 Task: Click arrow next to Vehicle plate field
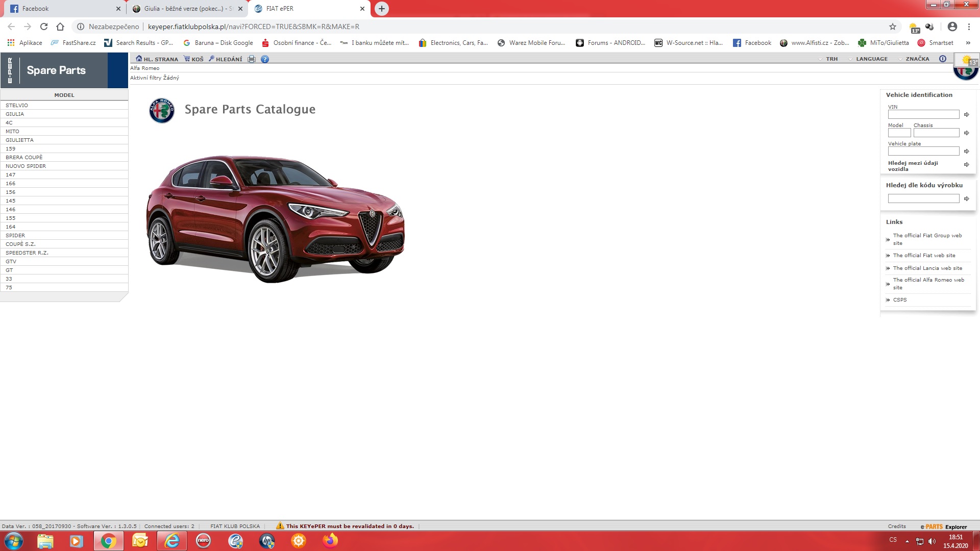[966, 152]
